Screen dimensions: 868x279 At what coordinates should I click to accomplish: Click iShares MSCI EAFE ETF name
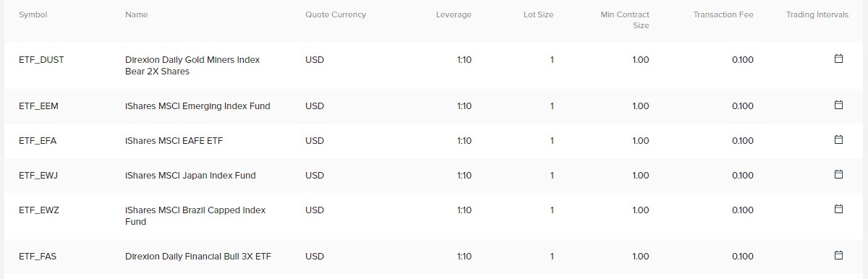[174, 140]
